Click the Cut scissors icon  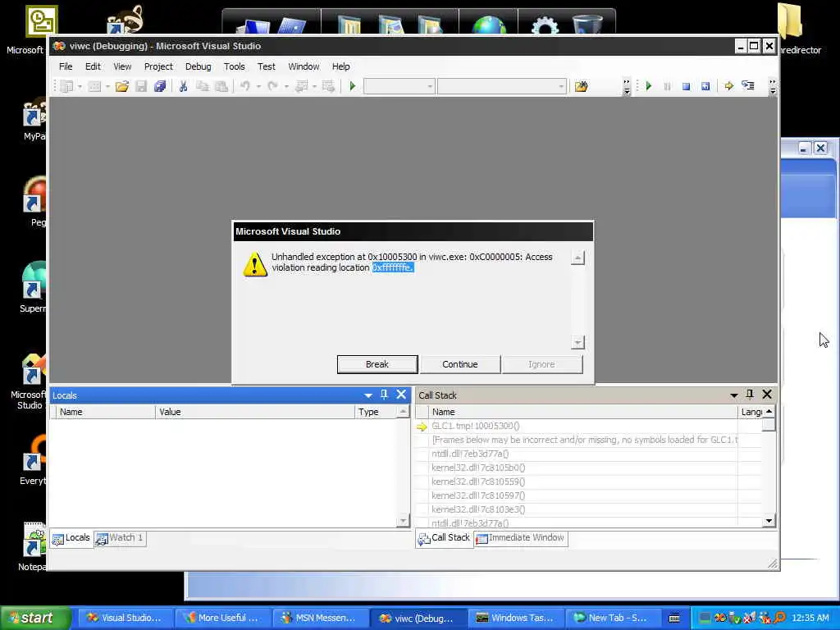[183, 86]
